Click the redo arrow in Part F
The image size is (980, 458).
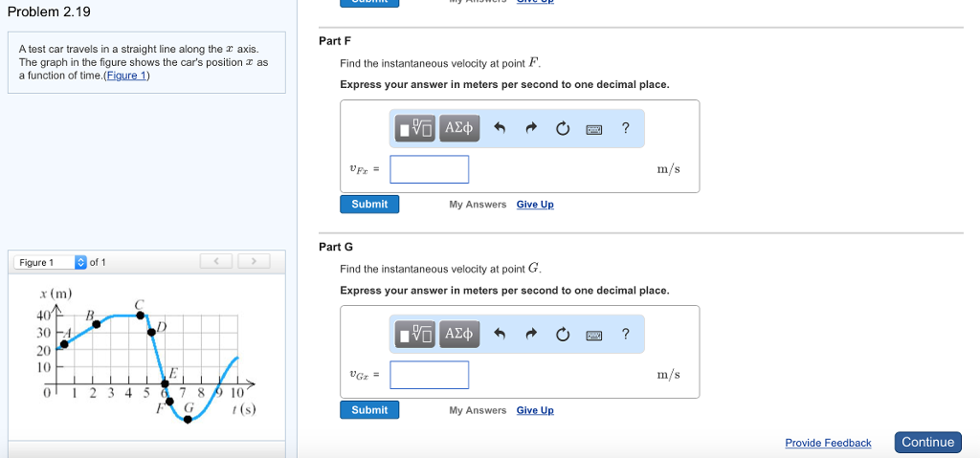click(x=531, y=128)
